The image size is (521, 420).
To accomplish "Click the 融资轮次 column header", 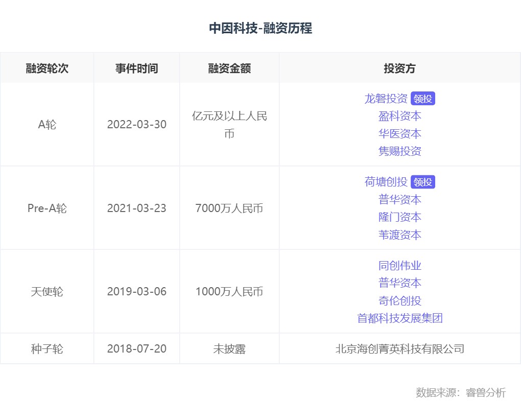I will point(47,68).
